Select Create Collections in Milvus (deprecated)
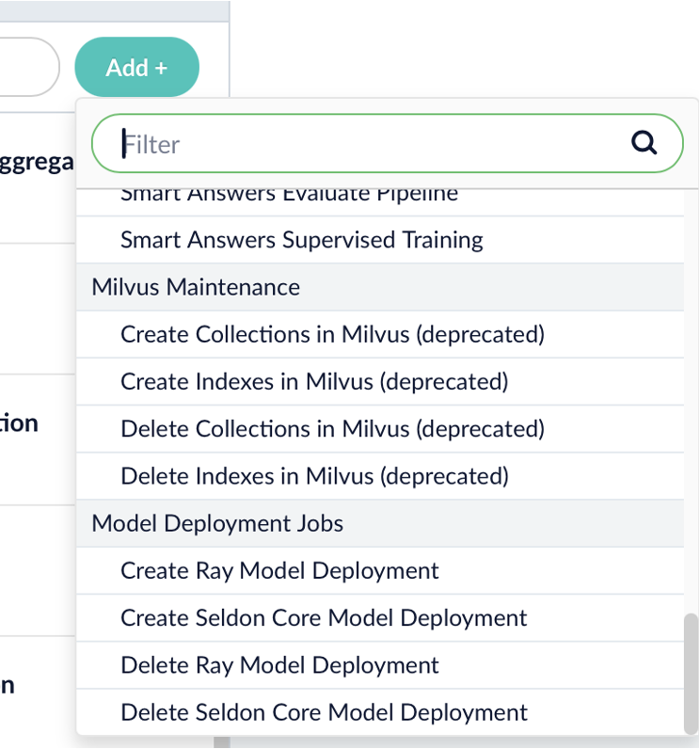Screen dimensions: 700x749 tap(332, 334)
